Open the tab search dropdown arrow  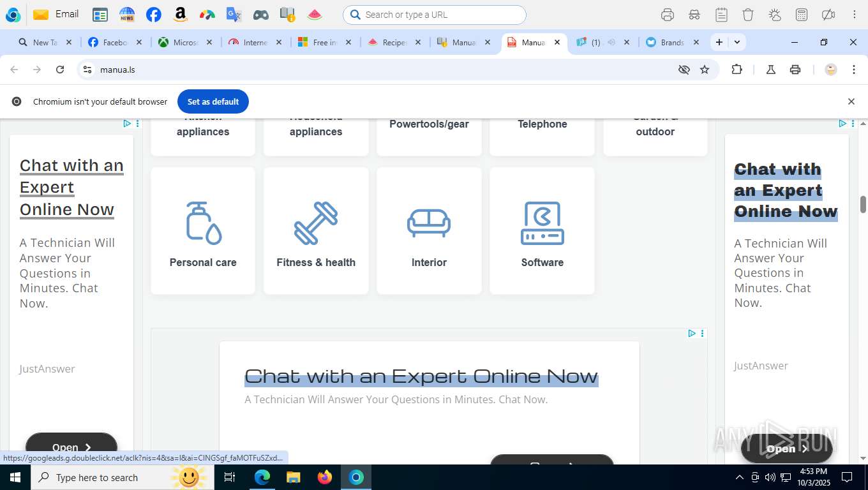click(737, 42)
